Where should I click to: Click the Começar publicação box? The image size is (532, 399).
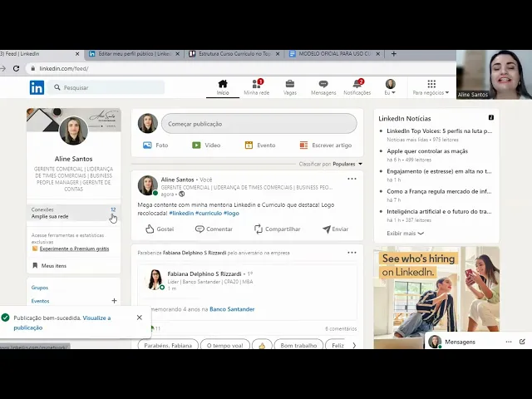click(x=259, y=124)
